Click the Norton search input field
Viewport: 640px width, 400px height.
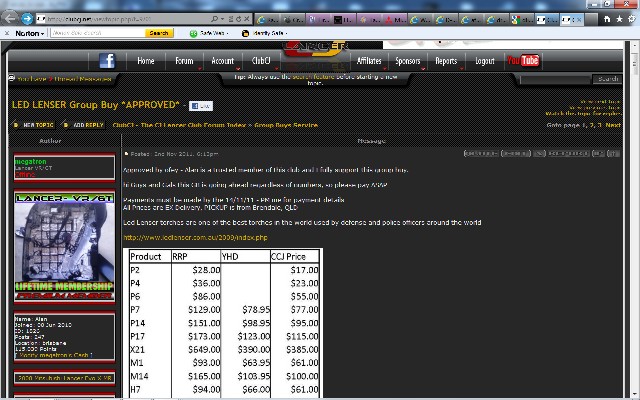click(x=93, y=33)
